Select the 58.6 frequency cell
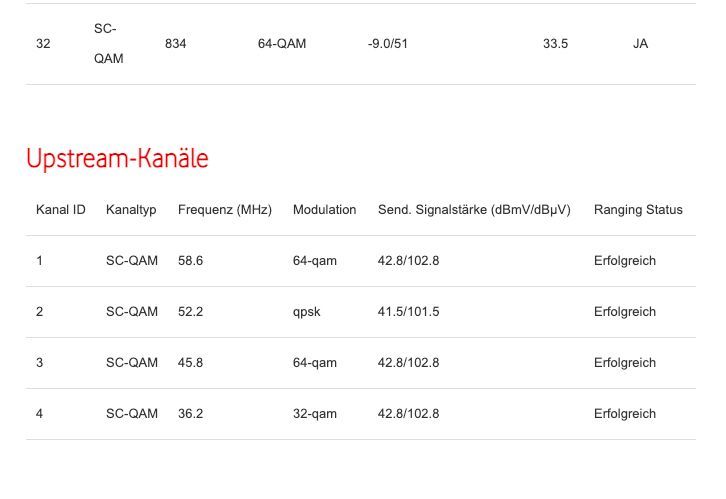 [x=190, y=261]
